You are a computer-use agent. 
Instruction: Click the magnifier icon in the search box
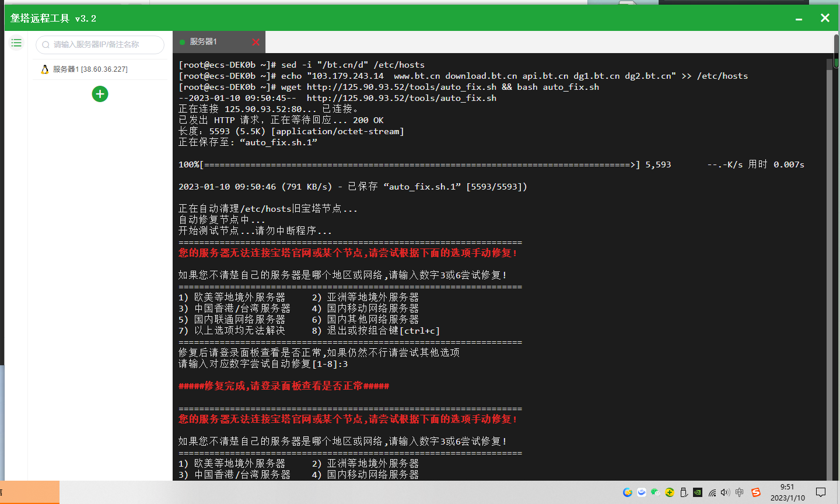pos(45,45)
